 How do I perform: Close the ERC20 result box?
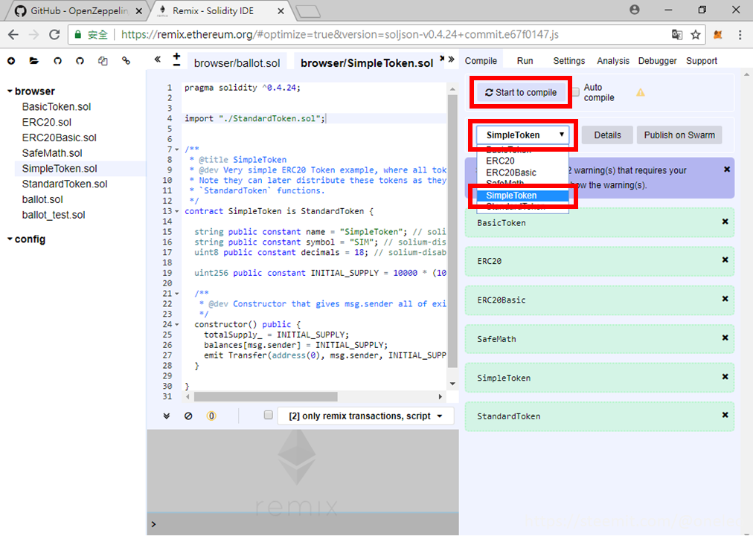point(725,259)
